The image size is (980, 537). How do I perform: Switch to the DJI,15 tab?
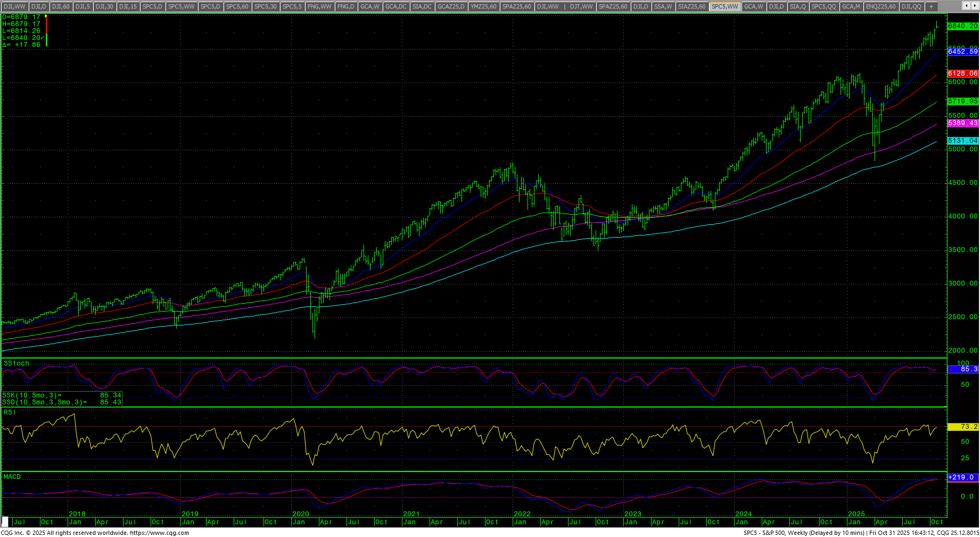(x=128, y=6)
